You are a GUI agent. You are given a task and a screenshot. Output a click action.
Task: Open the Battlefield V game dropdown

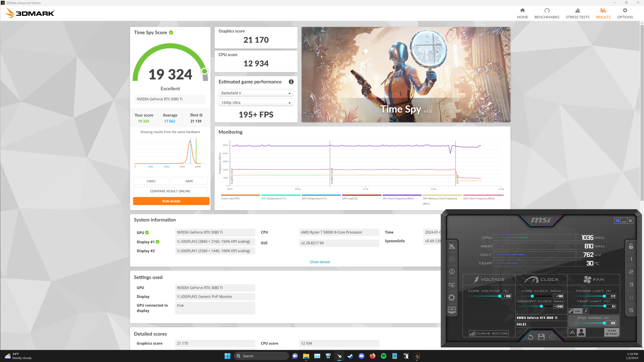tap(256, 93)
